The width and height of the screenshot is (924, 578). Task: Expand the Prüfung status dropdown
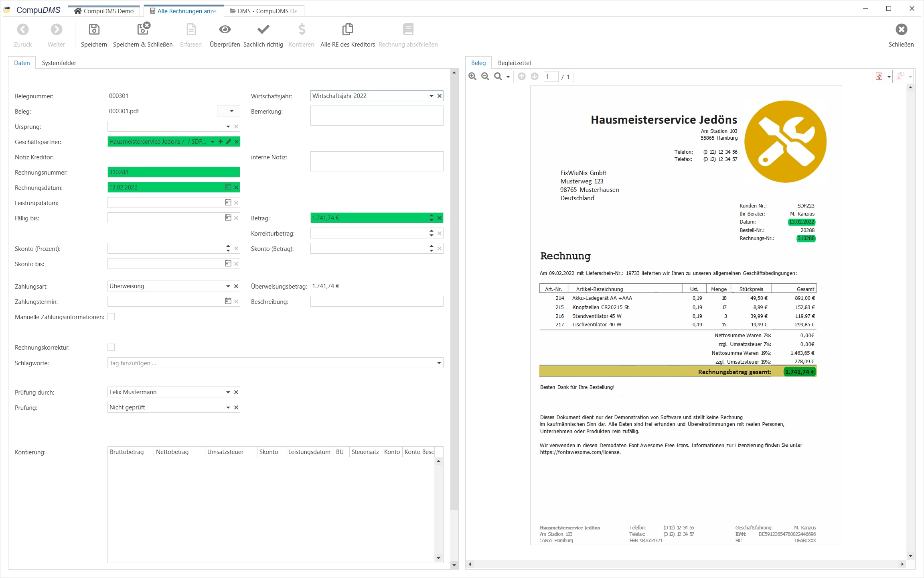coord(228,407)
